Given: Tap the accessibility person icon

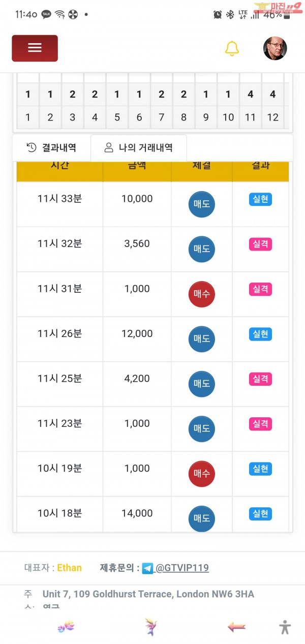Looking at the screenshot, I should click(x=285, y=627).
